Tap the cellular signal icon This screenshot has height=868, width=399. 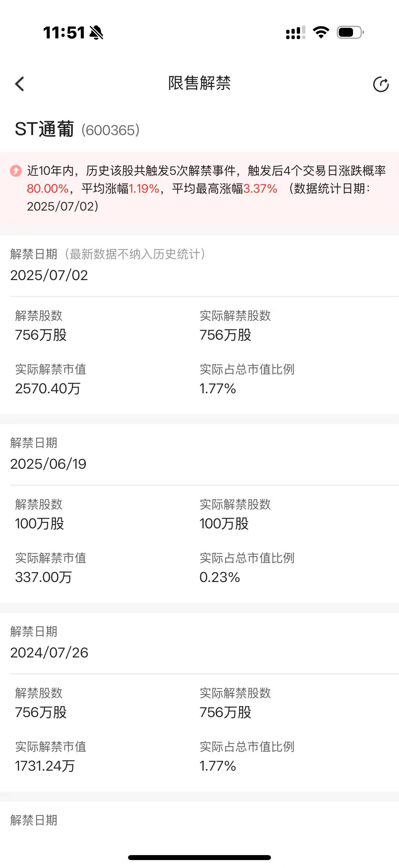296,32
